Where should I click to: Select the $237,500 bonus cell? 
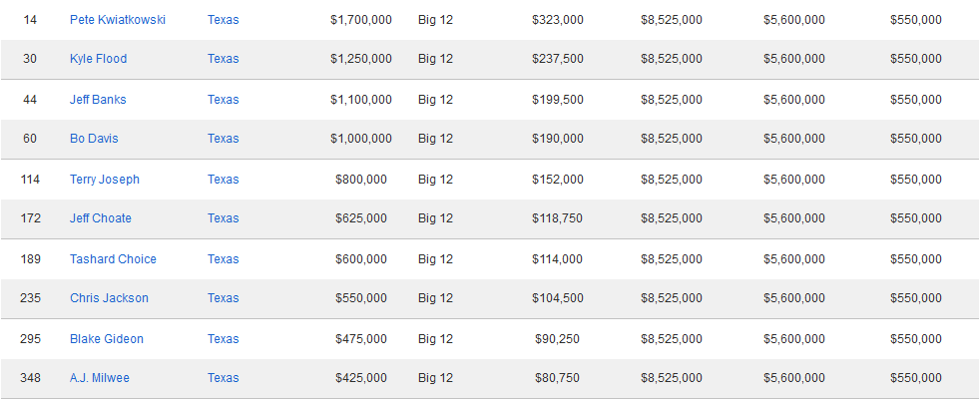click(x=558, y=59)
